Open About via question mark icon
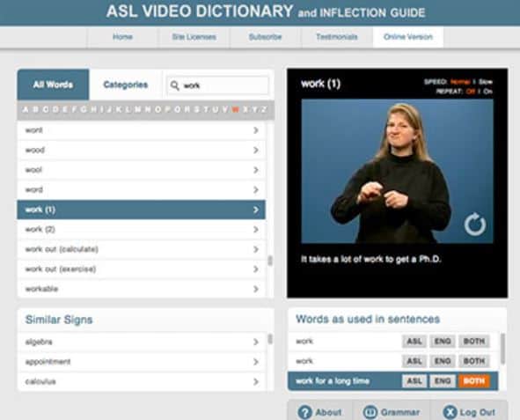 (x=304, y=412)
